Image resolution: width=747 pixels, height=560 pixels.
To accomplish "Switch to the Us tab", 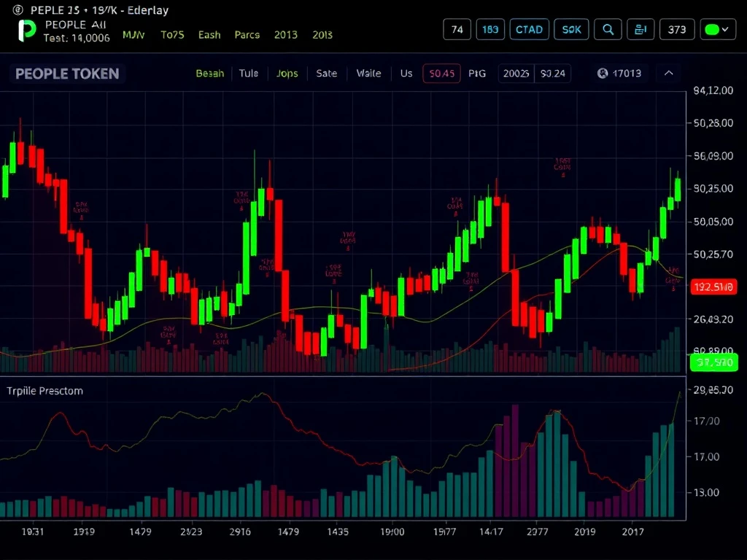I will click(406, 74).
